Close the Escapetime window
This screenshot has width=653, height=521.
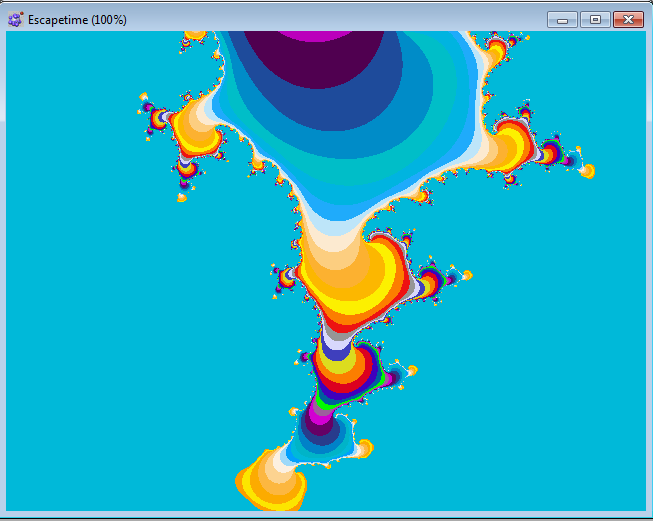point(628,20)
